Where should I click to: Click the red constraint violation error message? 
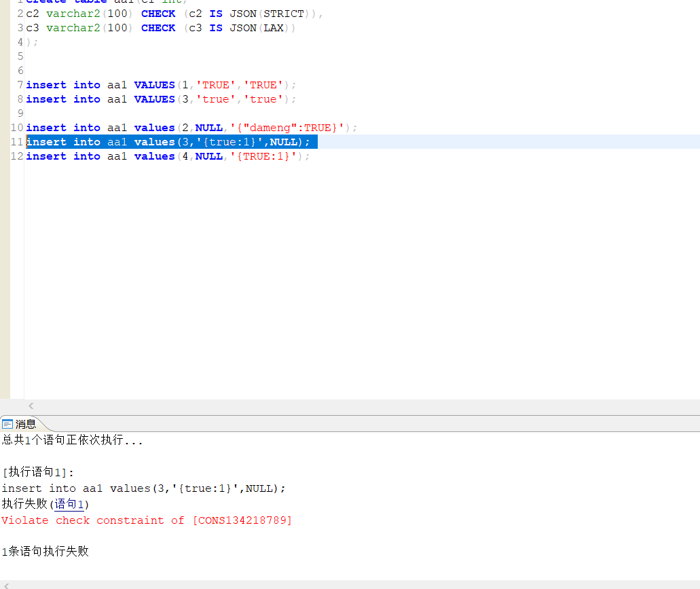point(146,520)
